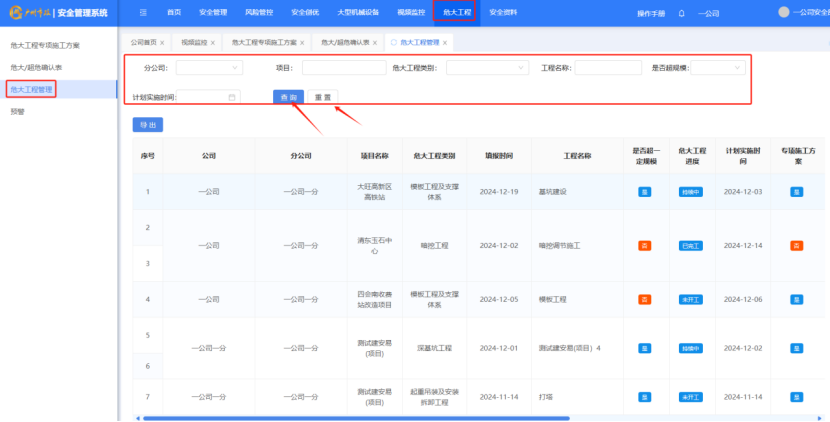
Task: Click the blue 查询 button
Action: (x=288, y=97)
